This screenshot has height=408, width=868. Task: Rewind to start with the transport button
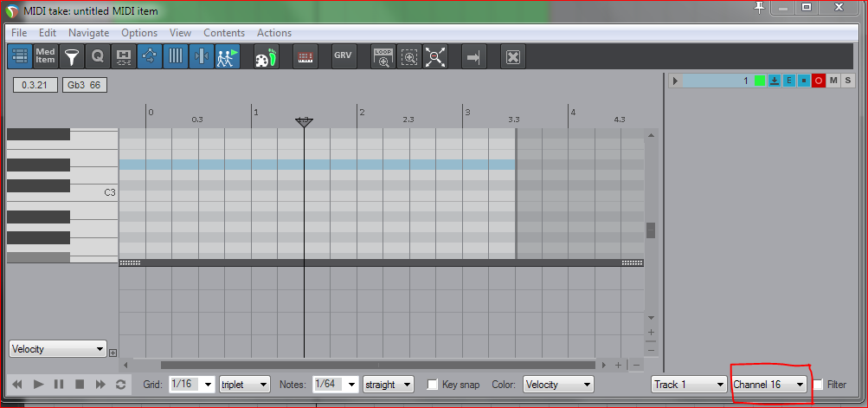click(17, 384)
